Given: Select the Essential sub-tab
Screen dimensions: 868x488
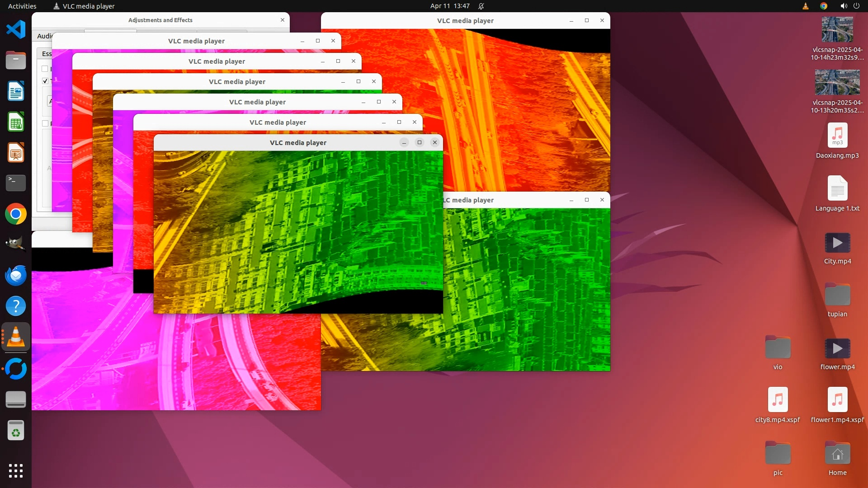Looking at the screenshot, I should [x=46, y=54].
